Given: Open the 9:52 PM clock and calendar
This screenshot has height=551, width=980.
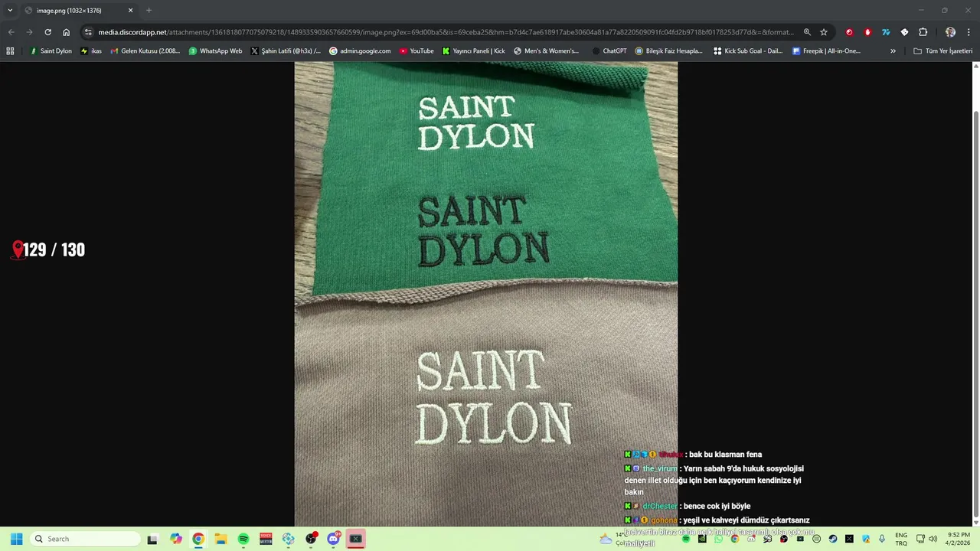Looking at the screenshot, I should [959, 539].
